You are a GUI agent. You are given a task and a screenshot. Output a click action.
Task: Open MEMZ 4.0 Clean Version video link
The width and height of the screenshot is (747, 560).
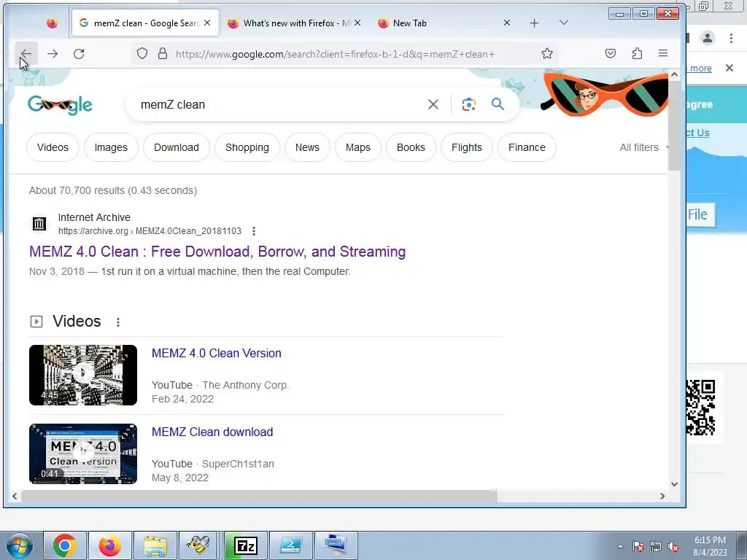[x=216, y=354]
